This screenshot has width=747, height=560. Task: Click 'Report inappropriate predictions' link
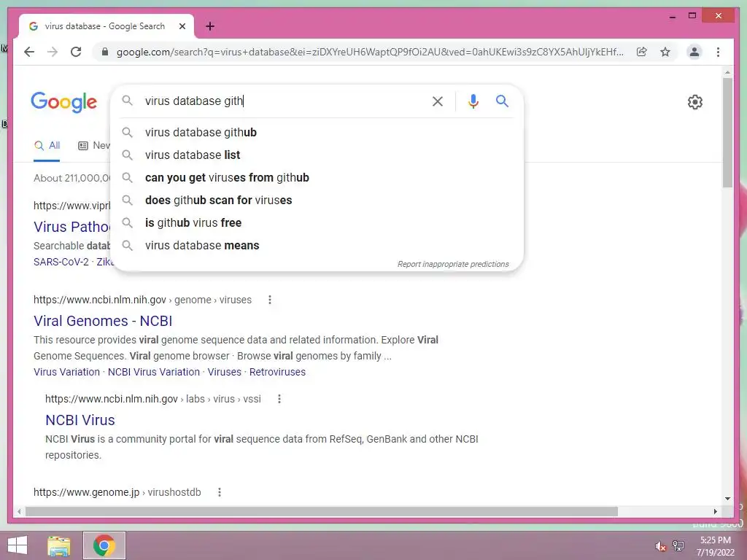click(x=453, y=264)
